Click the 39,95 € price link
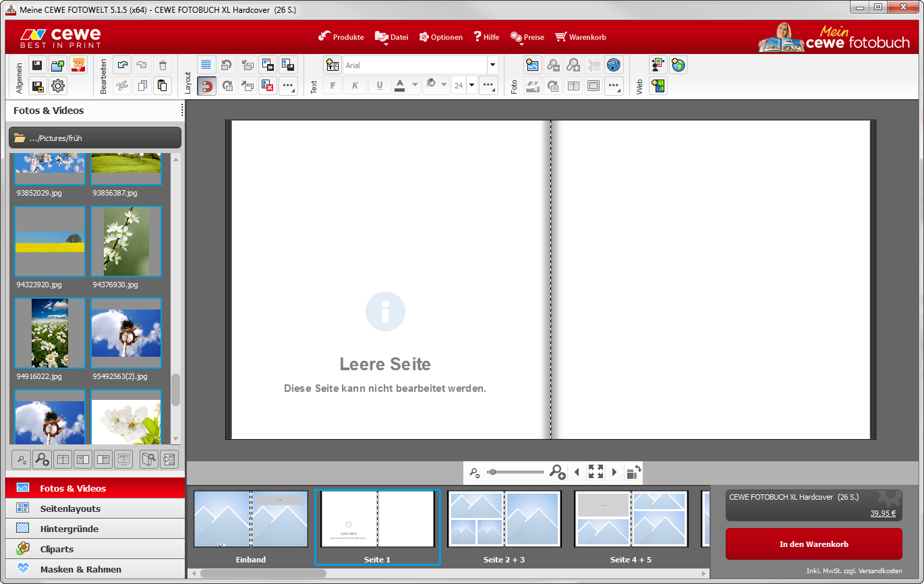 pyautogui.click(x=882, y=513)
